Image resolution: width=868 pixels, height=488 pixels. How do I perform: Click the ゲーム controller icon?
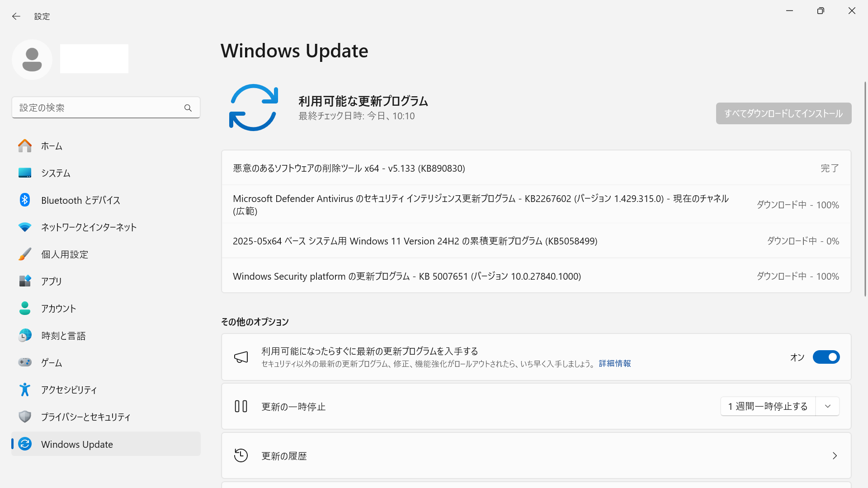pos(25,362)
